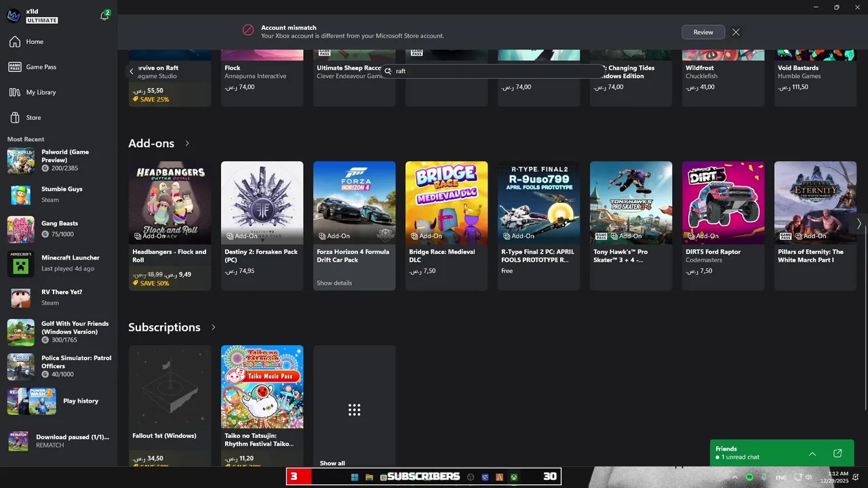
Task: Expand the Friends chat panel chevron
Action: (x=812, y=453)
